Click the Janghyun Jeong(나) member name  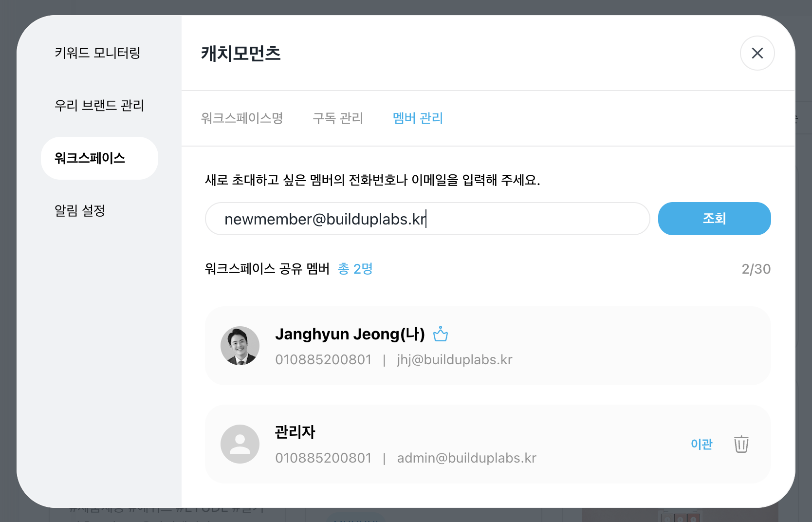(x=350, y=334)
